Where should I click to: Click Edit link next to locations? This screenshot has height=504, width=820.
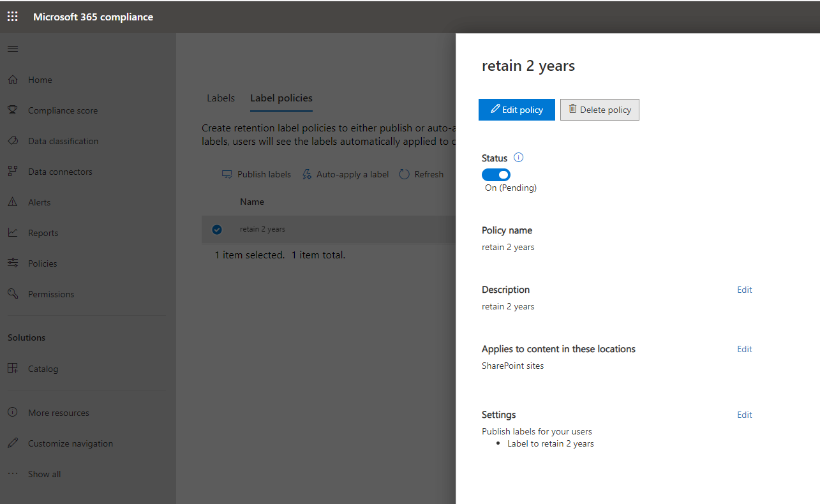pyautogui.click(x=745, y=349)
